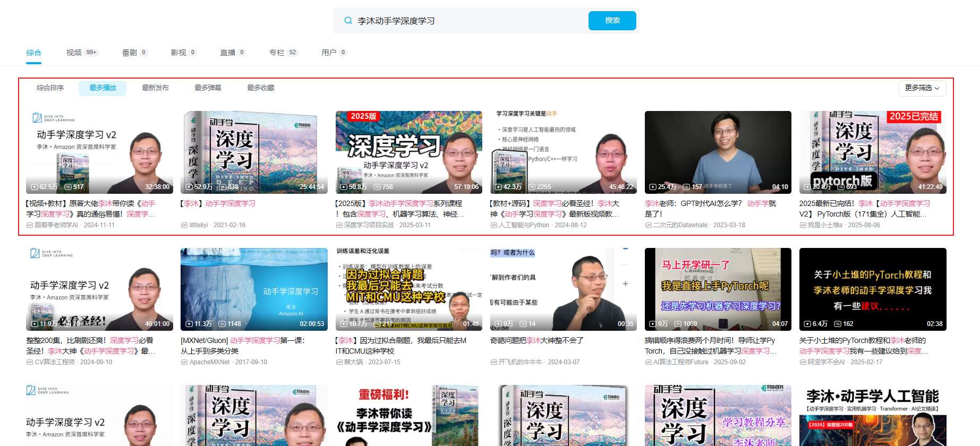Switch to the 综合 tab
The width and height of the screenshot is (980, 446).
coord(33,53)
